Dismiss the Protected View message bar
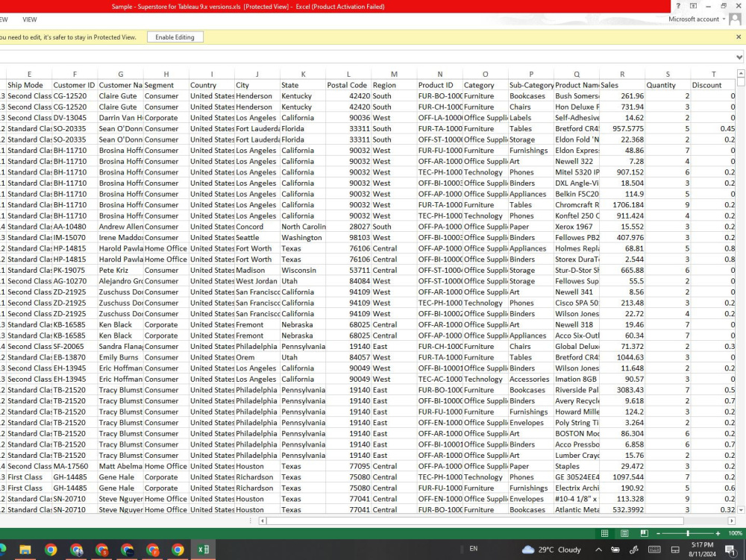 point(739,37)
